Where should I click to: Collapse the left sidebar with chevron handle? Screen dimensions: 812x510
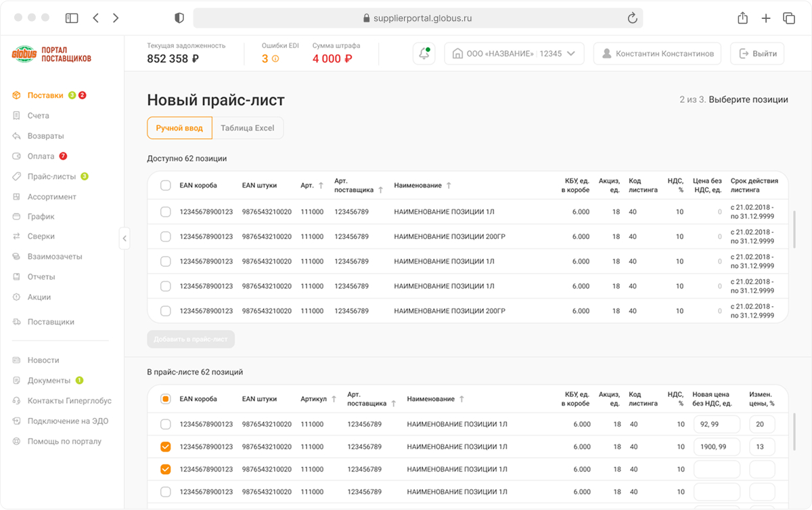click(x=124, y=238)
